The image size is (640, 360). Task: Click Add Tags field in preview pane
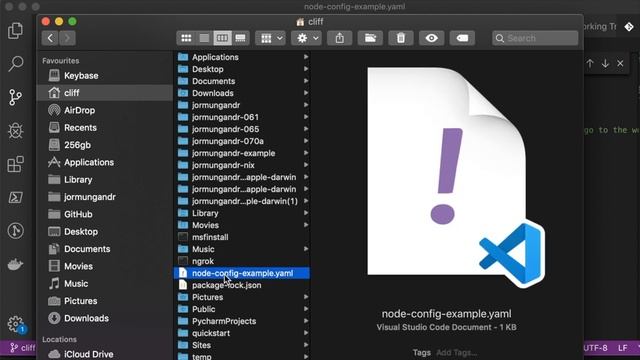456,352
